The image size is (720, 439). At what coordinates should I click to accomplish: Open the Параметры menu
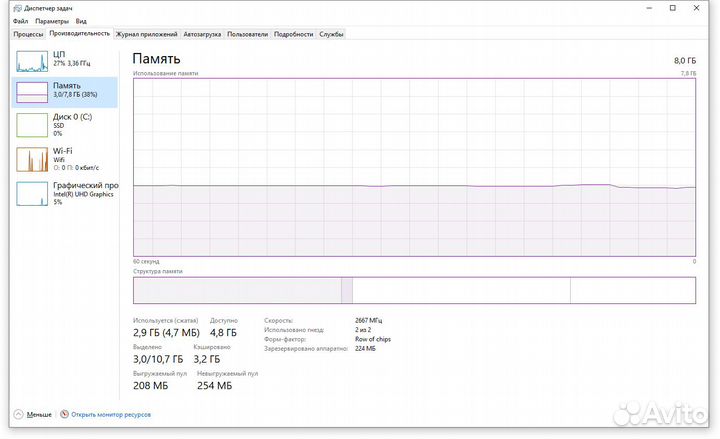click(53, 20)
